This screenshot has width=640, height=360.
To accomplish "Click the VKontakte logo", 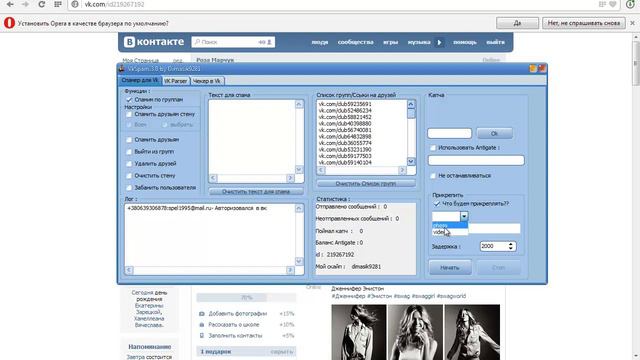I will pos(154,42).
